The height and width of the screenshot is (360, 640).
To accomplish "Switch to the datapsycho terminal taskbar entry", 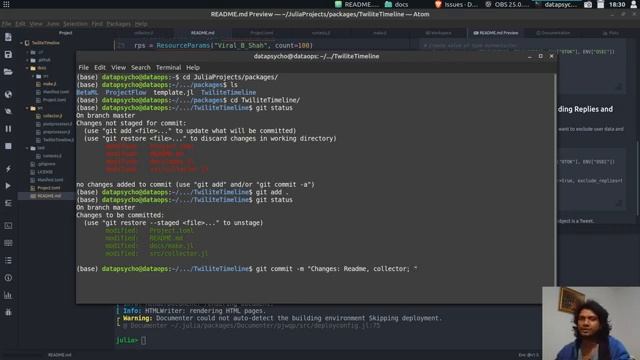I will pos(556,4).
